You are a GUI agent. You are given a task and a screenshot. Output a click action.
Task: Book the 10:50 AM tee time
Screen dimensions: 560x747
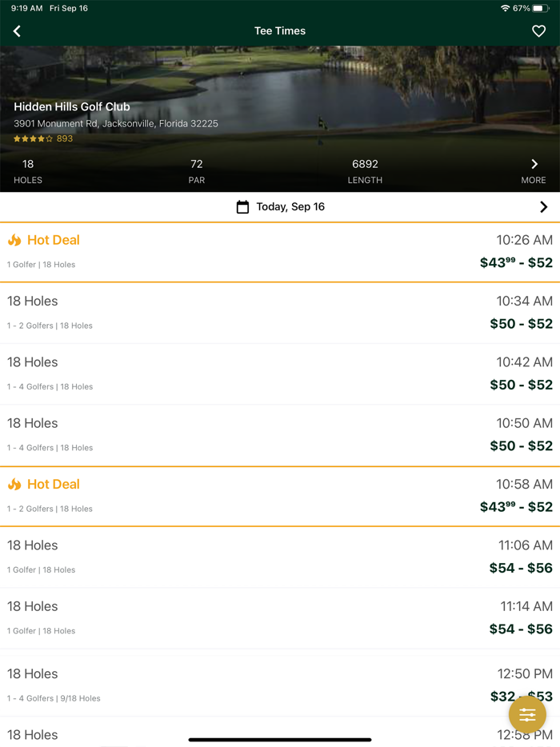(280, 434)
